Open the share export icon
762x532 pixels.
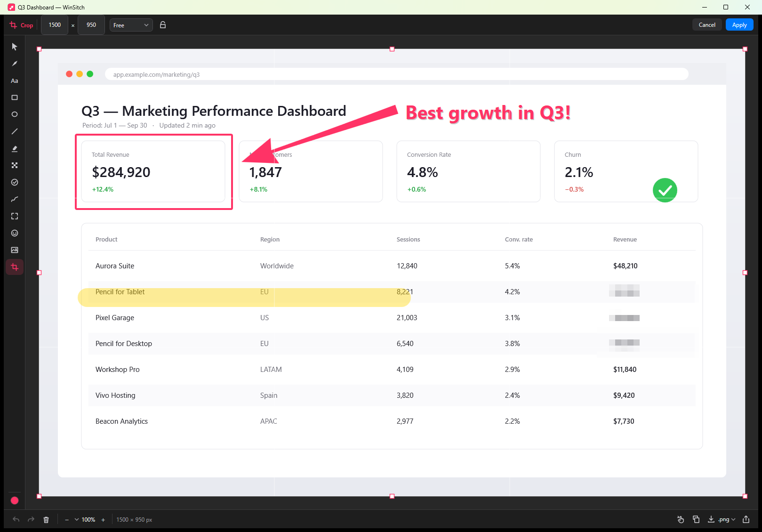pyautogui.click(x=746, y=519)
